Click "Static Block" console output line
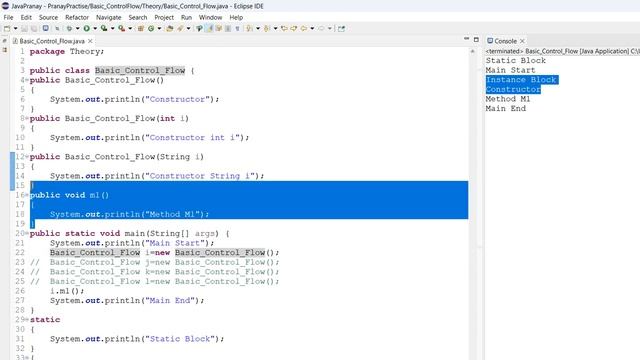Image resolution: width=640 pixels, height=360 pixels. (x=516, y=60)
